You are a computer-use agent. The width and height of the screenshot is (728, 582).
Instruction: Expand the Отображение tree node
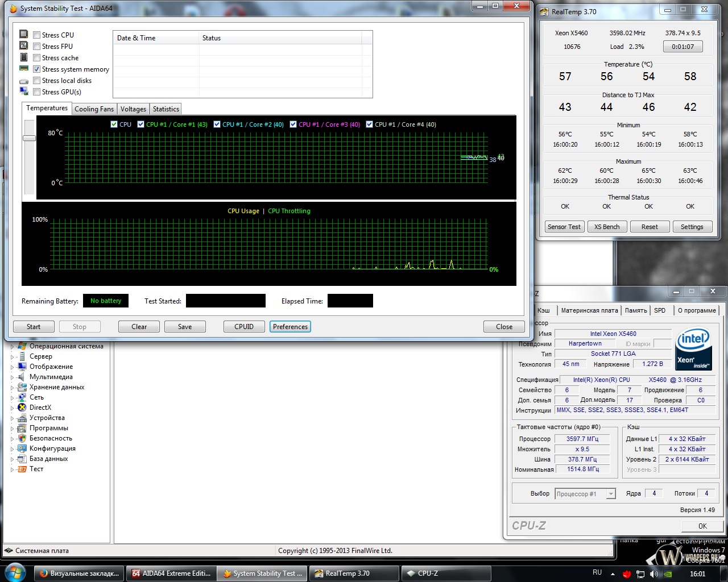click(13, 367)
